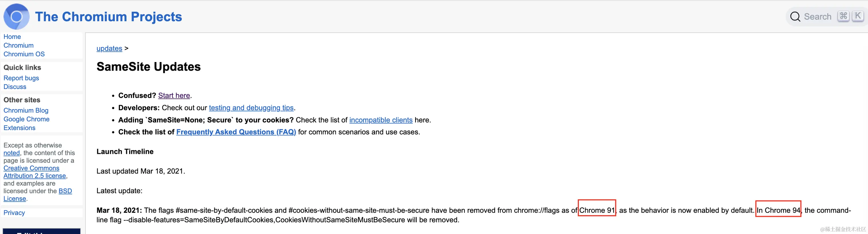Click the 'updates' breadcrumb link
Image resolution: width=868 pixels, height=234 pixels.
pyautogui.click(x=109, y=49)
